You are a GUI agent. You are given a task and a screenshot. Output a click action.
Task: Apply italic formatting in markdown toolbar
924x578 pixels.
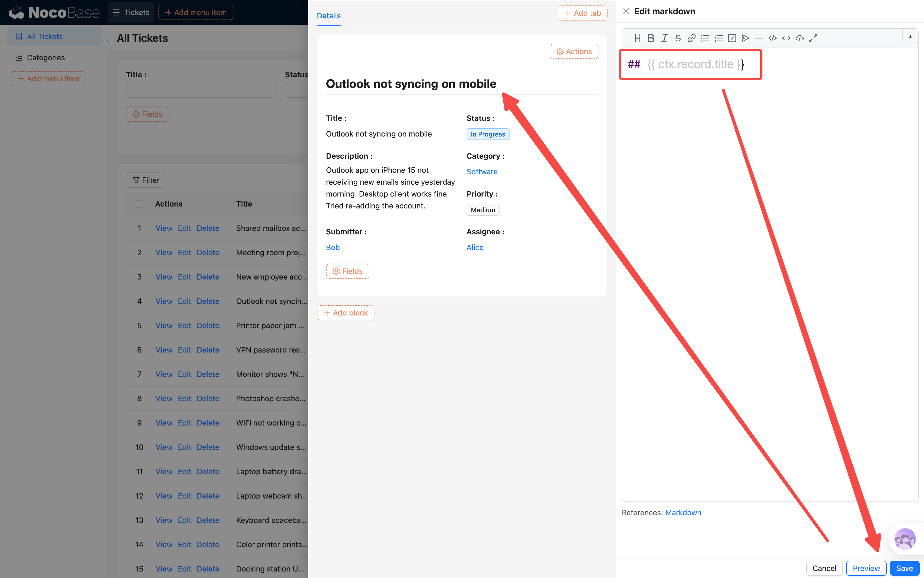[x=664, y=38]
